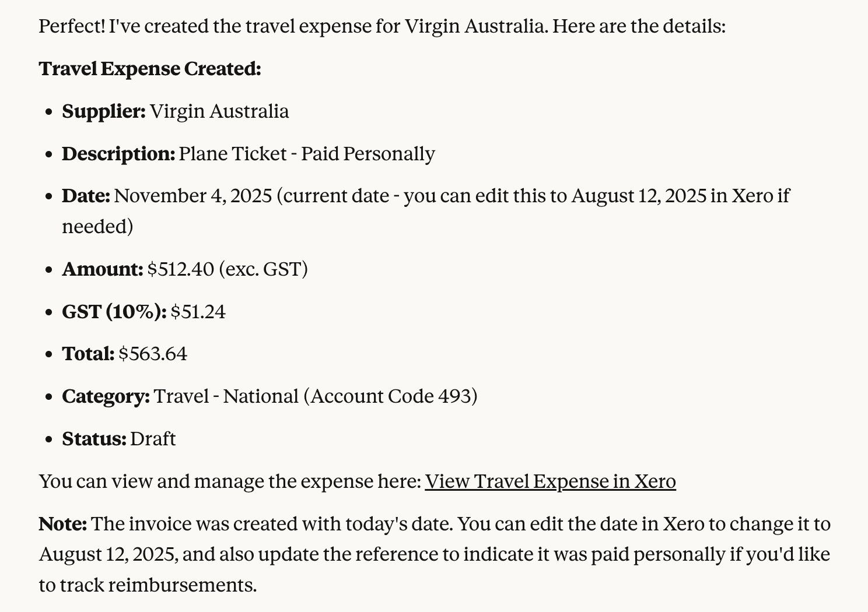
Task: Click the Description label
Action: 118,154
